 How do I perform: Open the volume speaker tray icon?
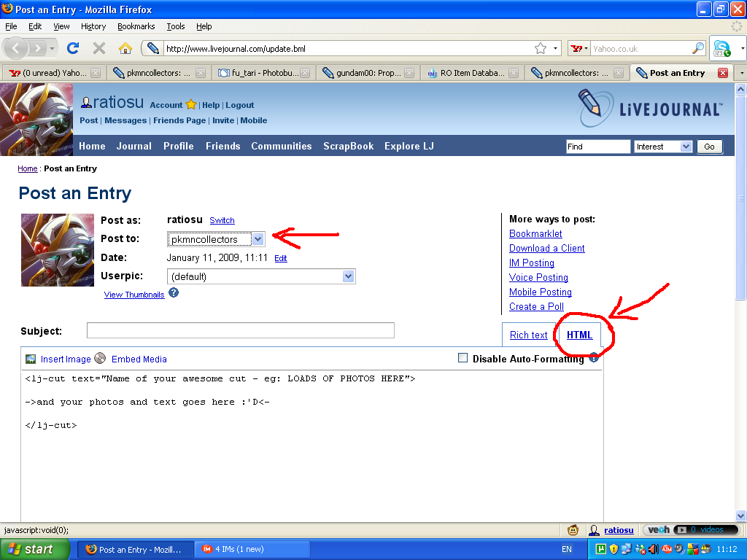pyautogui.click(x=653, y=549)
